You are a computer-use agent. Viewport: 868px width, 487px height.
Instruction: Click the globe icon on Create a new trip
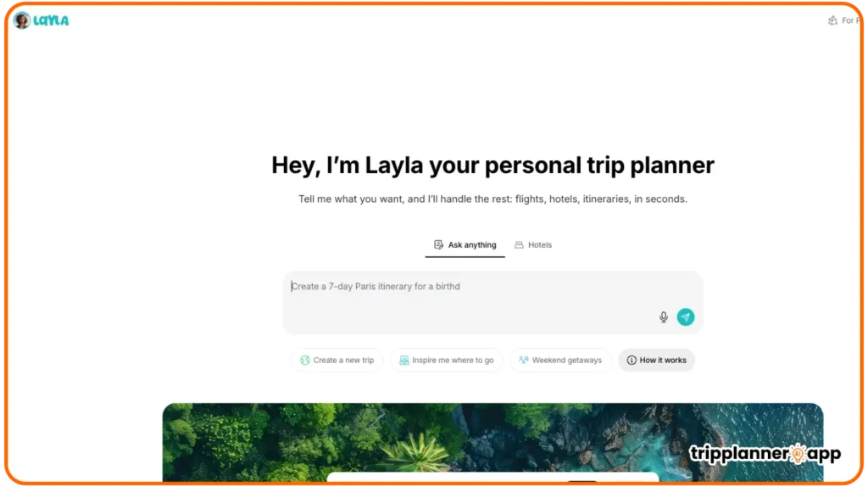coord(305,360)
